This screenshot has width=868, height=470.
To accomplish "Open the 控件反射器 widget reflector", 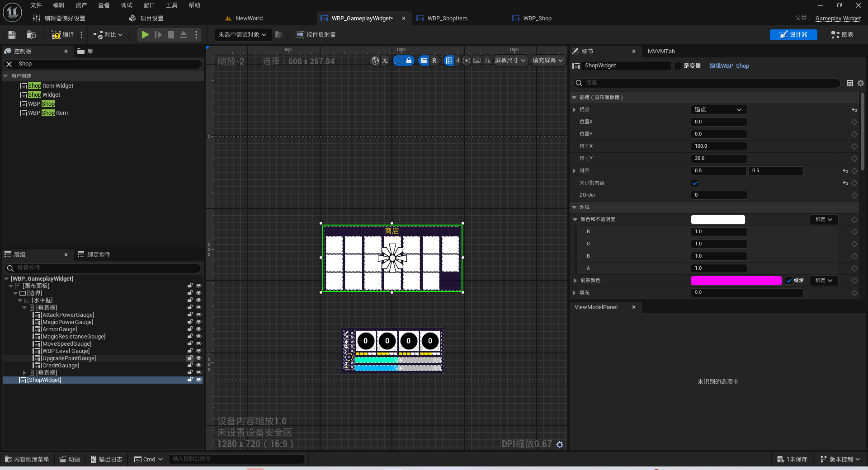I will (316, 35).
